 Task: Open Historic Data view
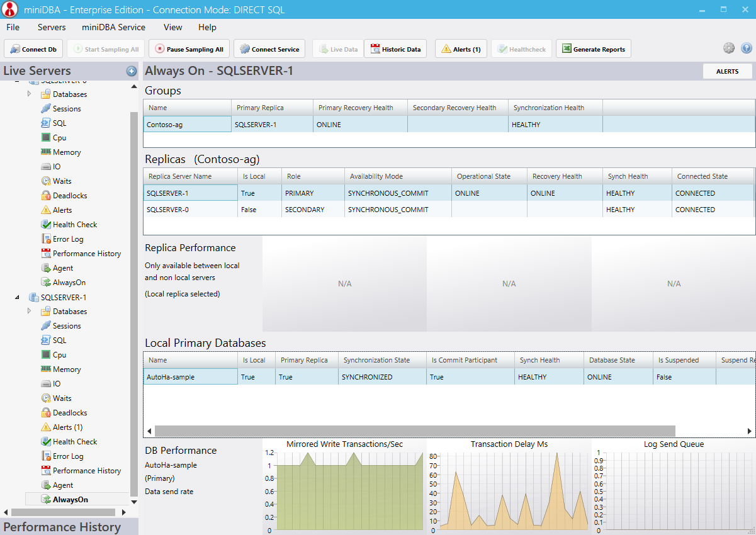[x=395, y=49]
